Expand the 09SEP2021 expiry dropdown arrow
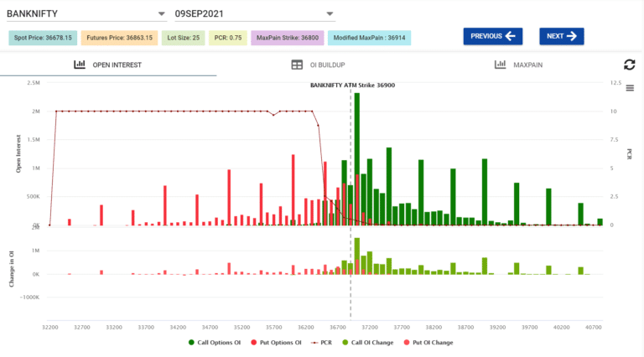The height and width of the screenshot is (357, 644). pyautogui.click(x=330, y=14)
